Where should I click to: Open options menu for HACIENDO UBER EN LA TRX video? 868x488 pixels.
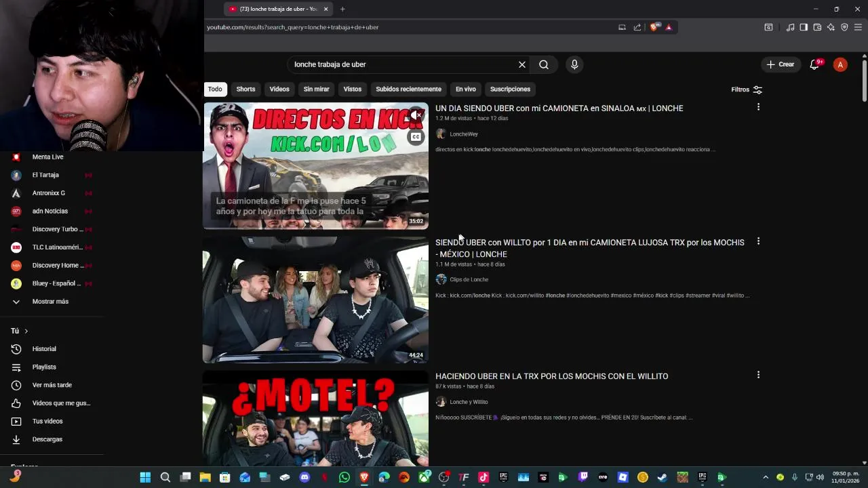pyautogui.click(x=758, y=375)
